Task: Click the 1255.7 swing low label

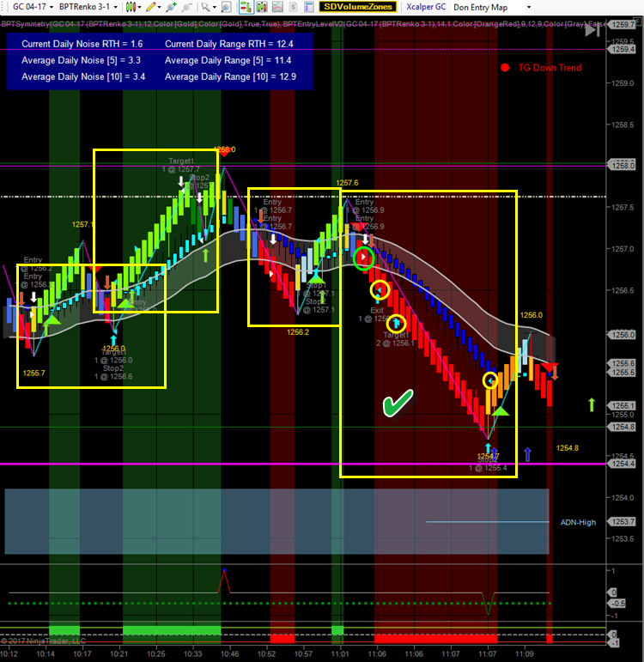Action: tap(33, 374)
